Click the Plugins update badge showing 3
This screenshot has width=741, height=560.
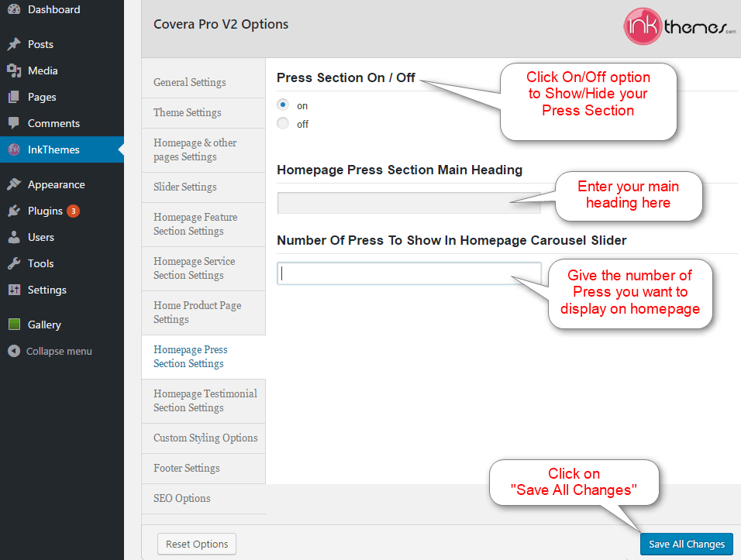74,211
